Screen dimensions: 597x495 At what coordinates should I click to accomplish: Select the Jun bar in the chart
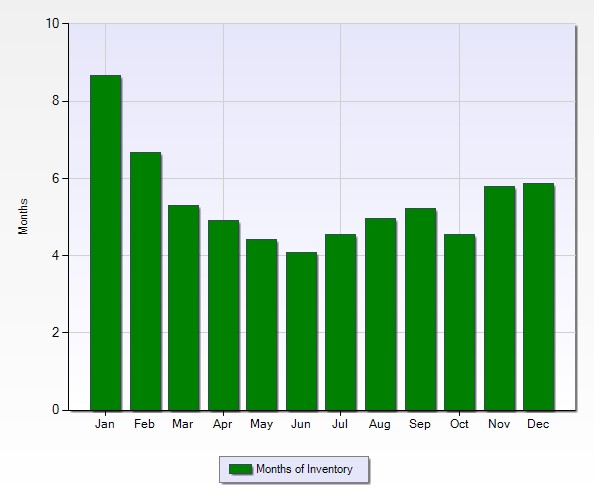pos(302,331)
